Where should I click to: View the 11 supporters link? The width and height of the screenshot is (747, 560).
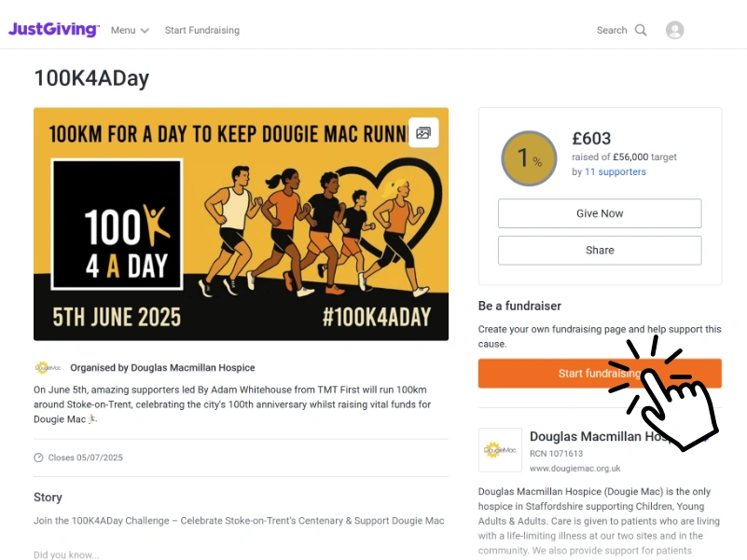pos(615,171)
